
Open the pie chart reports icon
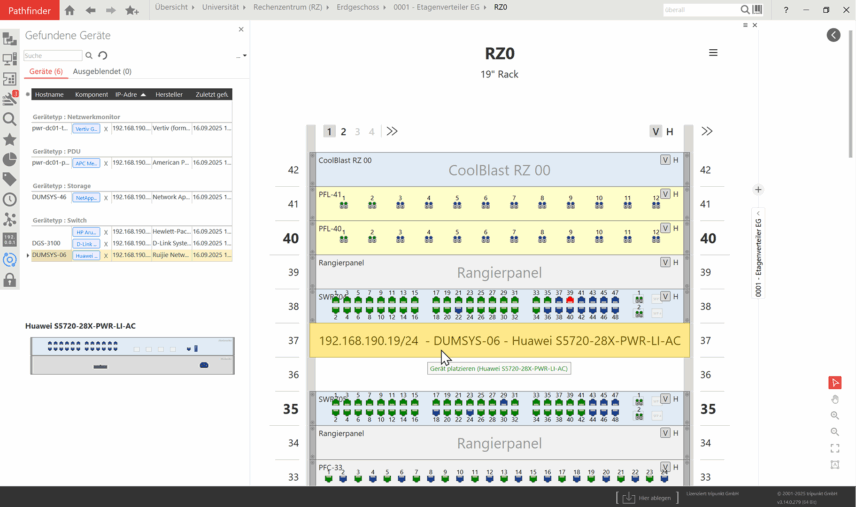pyautogui.click(x=10, y=159)
